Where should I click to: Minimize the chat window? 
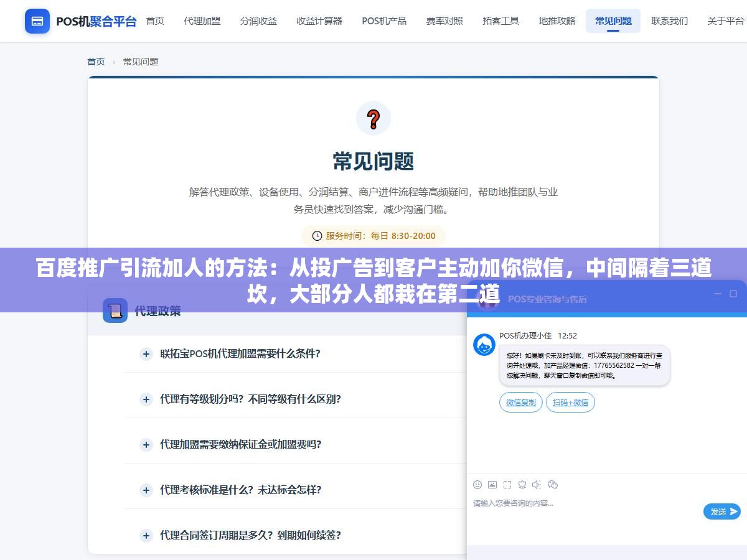pyautogui.click(x=718, y=293)
